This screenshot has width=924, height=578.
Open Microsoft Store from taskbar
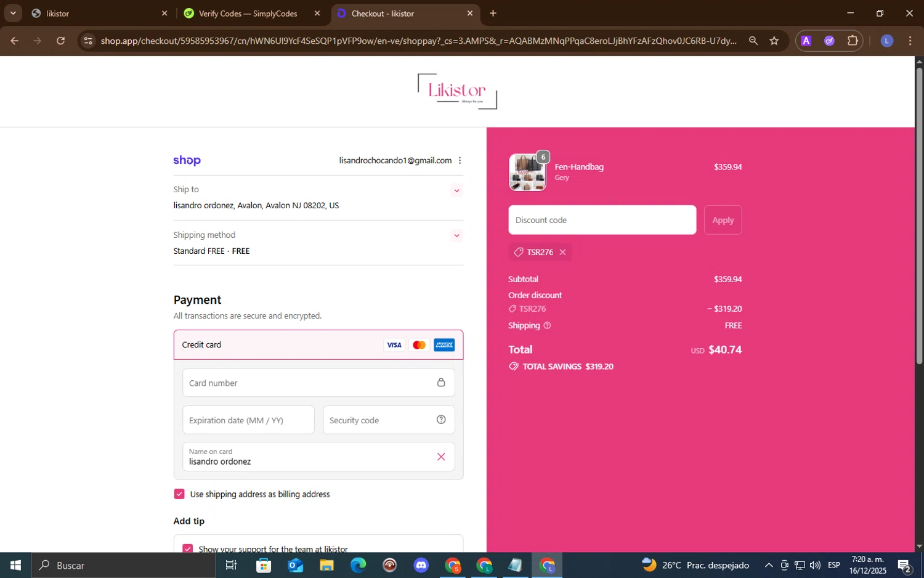(x=264, y=565)
